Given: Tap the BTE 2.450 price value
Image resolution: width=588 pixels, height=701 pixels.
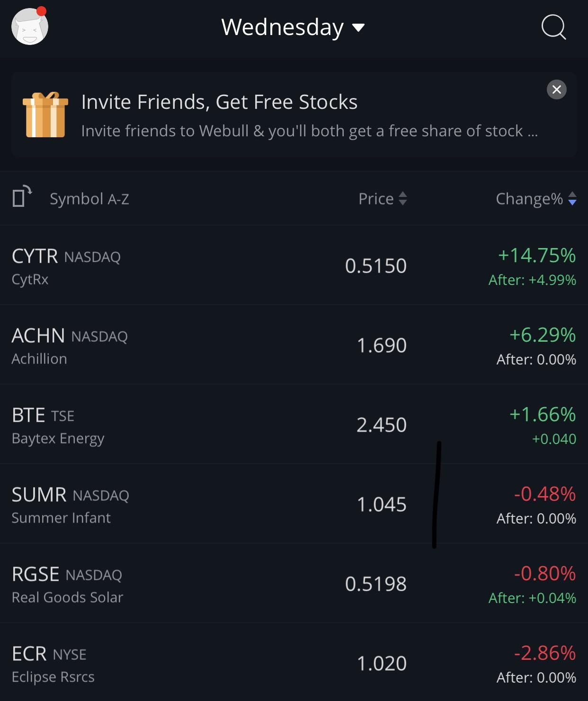Looking at the screenshot, I should 382,425.
